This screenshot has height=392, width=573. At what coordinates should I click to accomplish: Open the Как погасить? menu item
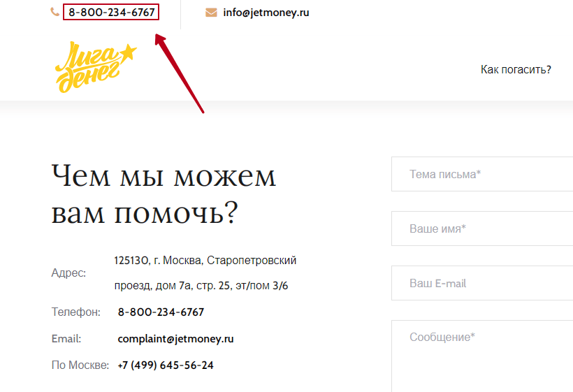point(516,69)
